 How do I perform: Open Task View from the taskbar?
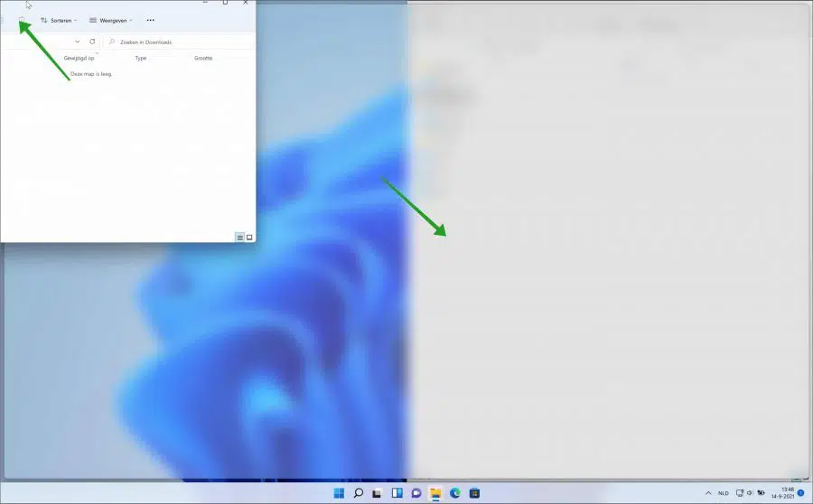pos(377,493)
